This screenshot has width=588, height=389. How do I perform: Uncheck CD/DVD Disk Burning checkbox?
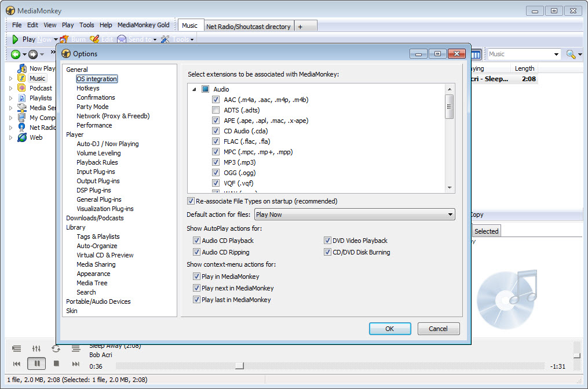(x=327, y=252)
